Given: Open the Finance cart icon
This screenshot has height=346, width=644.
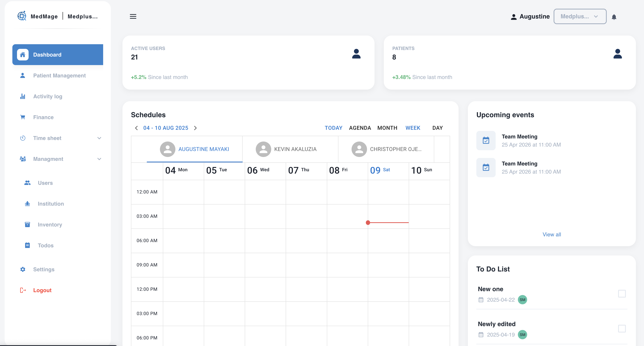Looking at the screenshot, I should (22, 117).
